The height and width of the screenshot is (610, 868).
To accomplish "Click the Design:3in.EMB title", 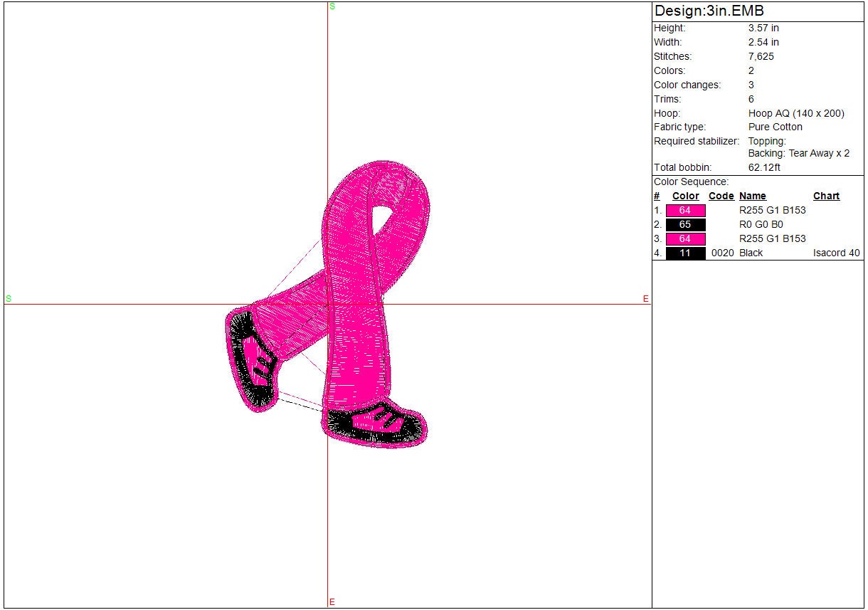I will (x=709, y=11).
